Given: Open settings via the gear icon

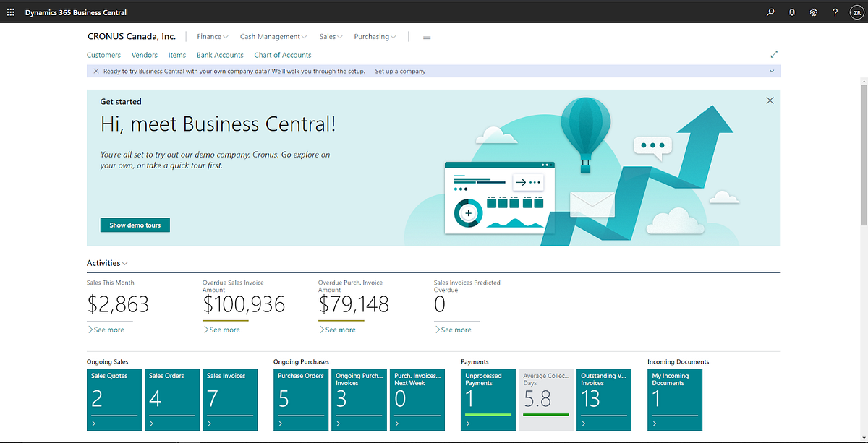Looking at the screenshot, I should coord(813,12).
